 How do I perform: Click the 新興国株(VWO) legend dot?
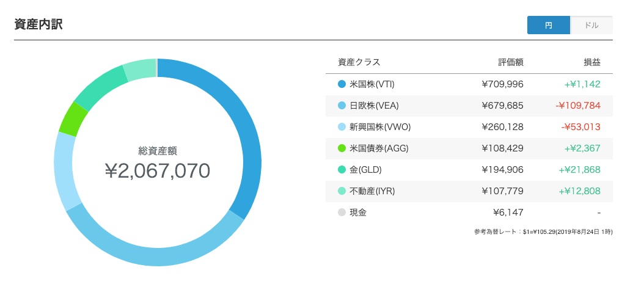pyautogui.click(x=342, y=127)
